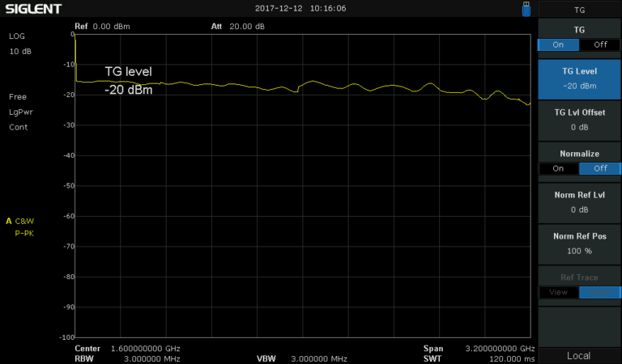Select trace A C&W indicator
The height and width of the screenshot is (364, 622).
20,221
